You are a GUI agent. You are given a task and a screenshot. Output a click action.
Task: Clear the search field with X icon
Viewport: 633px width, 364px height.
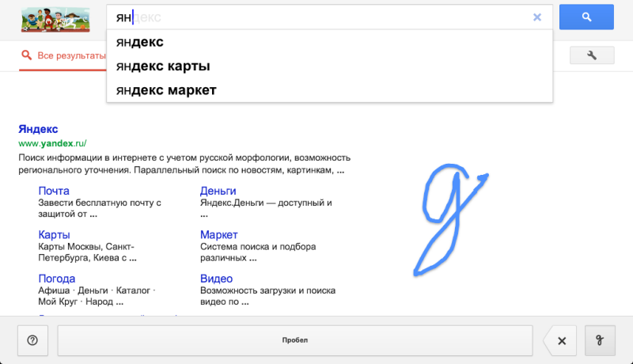537,17
